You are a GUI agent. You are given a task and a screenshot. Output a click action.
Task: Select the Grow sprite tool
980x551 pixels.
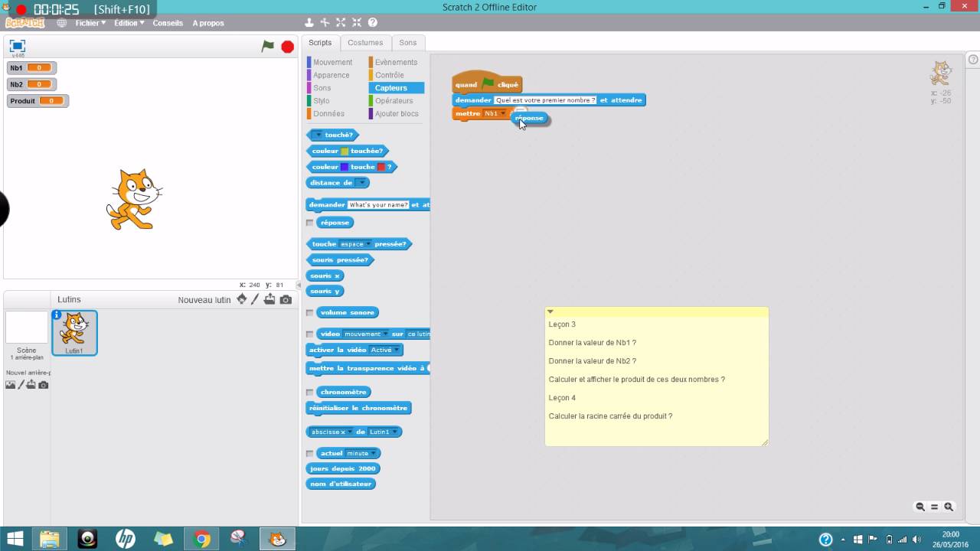point(341,23)
